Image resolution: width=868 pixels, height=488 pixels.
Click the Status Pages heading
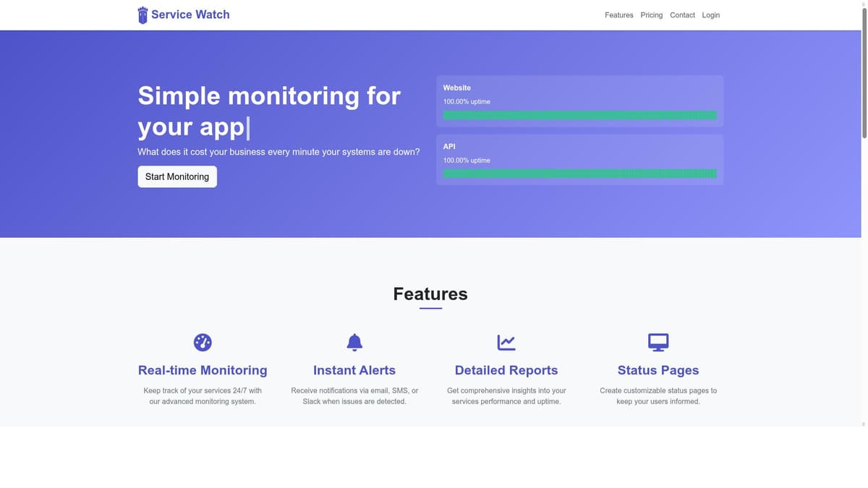click(x=658, y=370)
